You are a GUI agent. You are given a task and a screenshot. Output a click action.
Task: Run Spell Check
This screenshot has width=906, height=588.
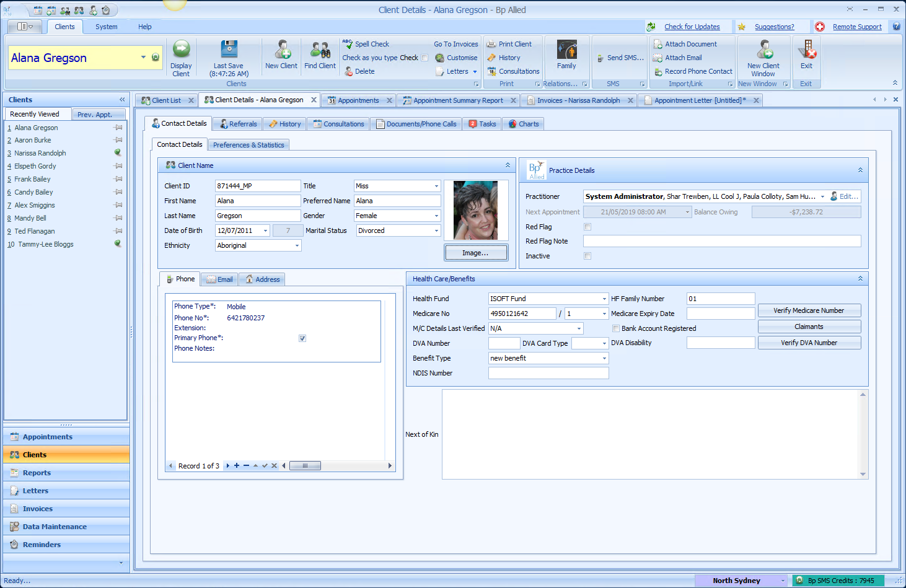point(366,44)
